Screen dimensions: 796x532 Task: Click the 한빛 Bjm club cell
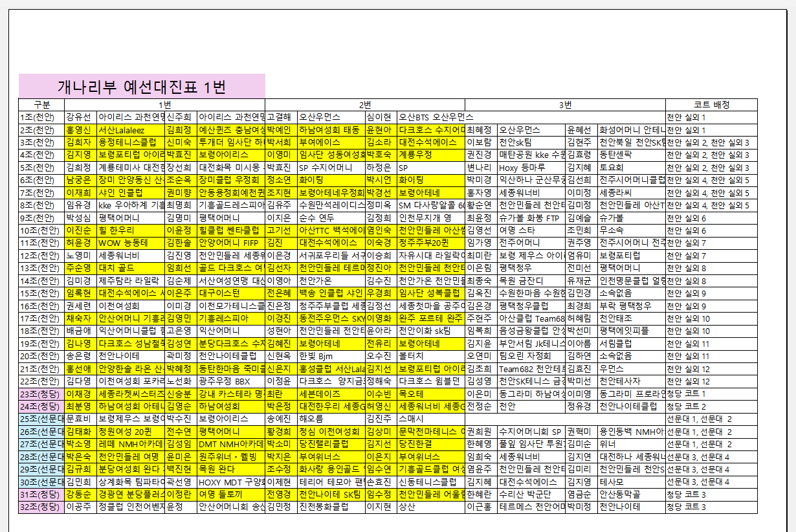point(330,357)
